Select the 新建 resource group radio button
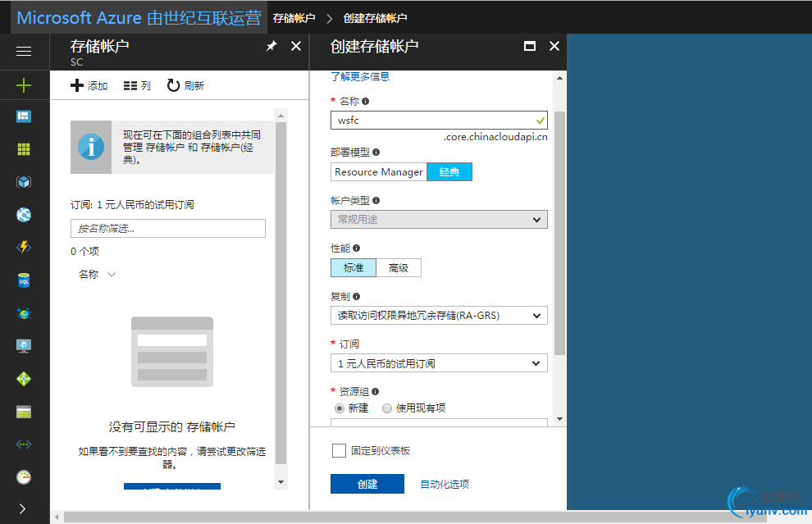The width and height of the screenshot is (812, 524). coord(340,408)
